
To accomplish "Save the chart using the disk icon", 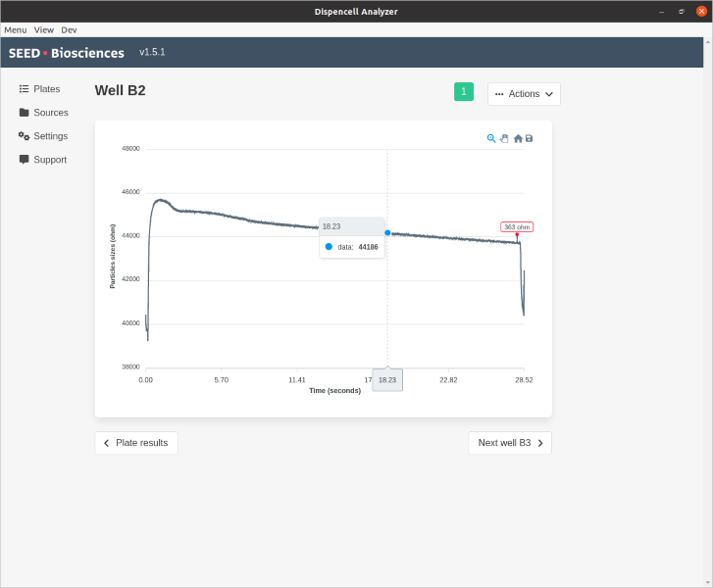I will click(x=529, y=138).
